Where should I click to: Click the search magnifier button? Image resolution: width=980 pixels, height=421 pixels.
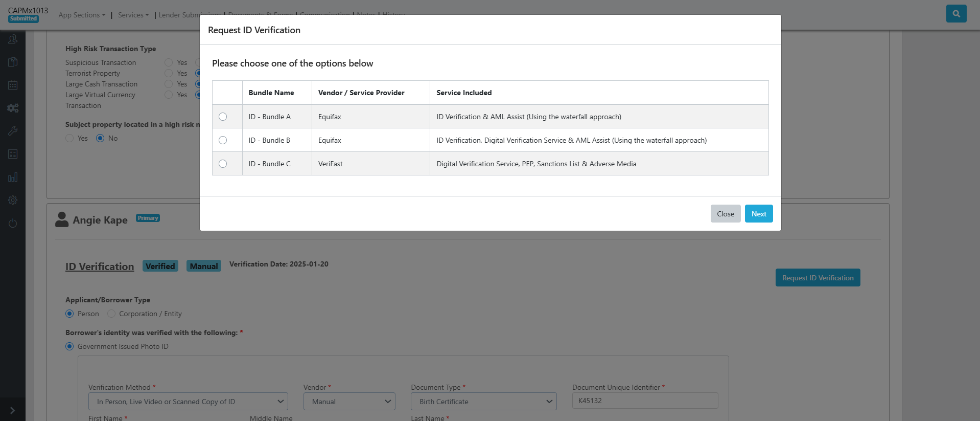(x=956, y=14)
